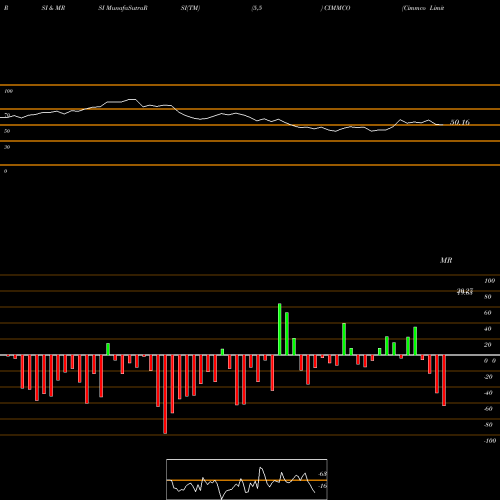Image resolution: width=500 pixels, height=500 pixels.
Task: Click the MR axis label -20
Action: click(x=488, y=377)
